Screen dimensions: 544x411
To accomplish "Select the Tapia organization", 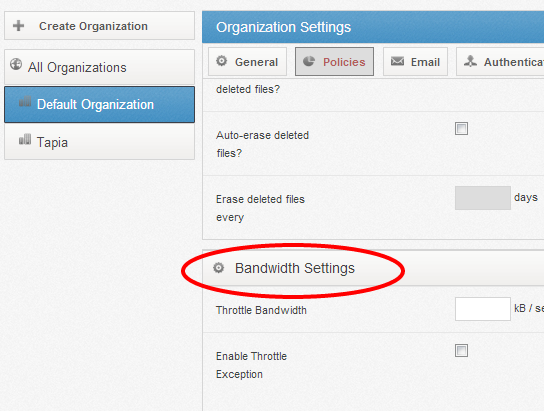I will point(100,142).
